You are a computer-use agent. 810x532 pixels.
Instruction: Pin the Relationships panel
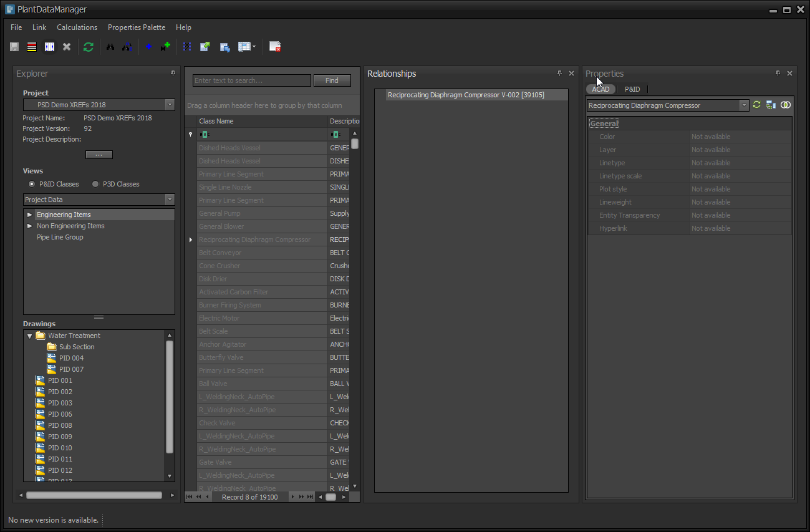tap(560, 73)
